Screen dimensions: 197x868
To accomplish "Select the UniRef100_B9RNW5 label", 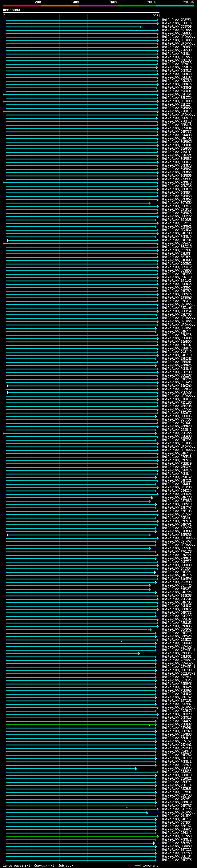I will point(176,33).
